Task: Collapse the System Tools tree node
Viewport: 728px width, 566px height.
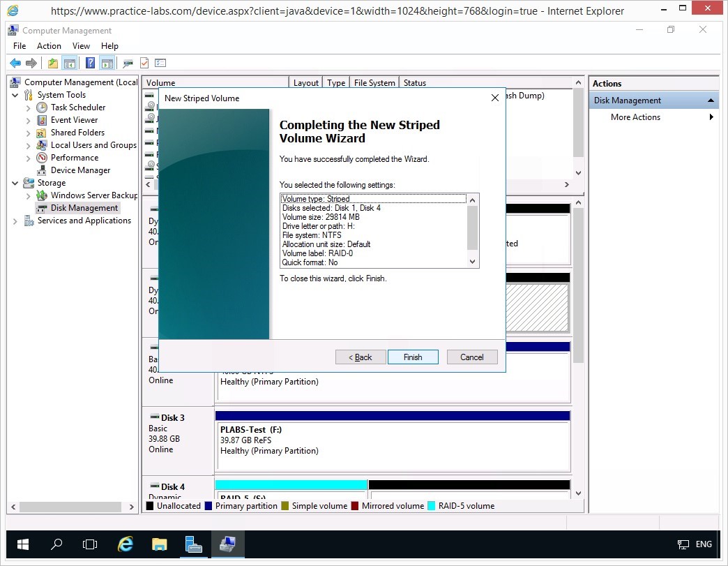Action: [x=15, y=96]
